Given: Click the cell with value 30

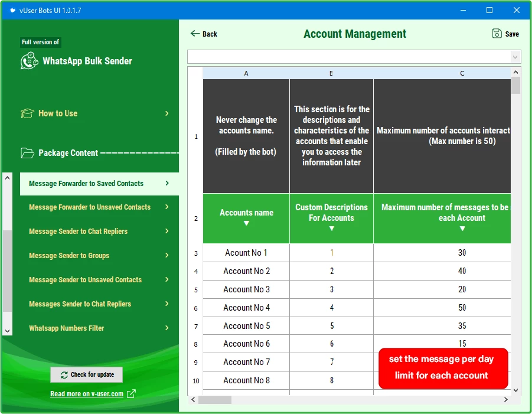Looking at the screenshot, I should coord(442,253).
